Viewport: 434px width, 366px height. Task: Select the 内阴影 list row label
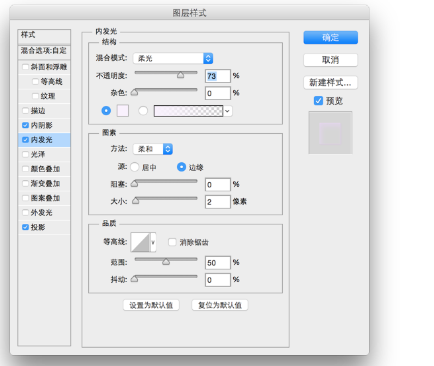click(42, 125)
